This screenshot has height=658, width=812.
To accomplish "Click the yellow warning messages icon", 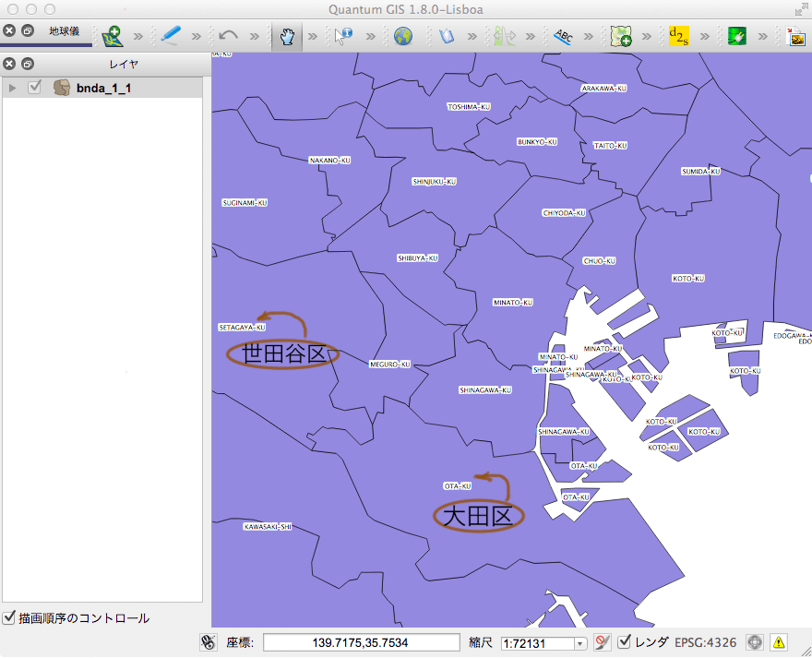I will click(779, 642).
